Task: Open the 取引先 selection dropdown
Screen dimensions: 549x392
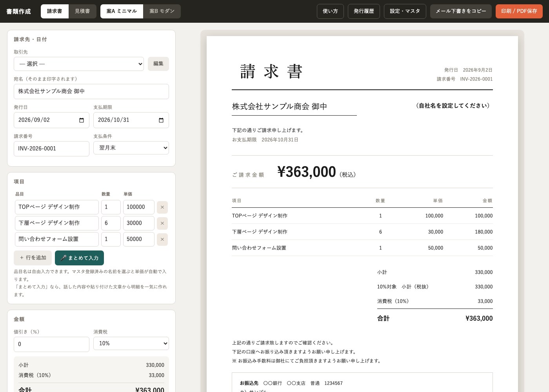Action: (x=79, y=64)
